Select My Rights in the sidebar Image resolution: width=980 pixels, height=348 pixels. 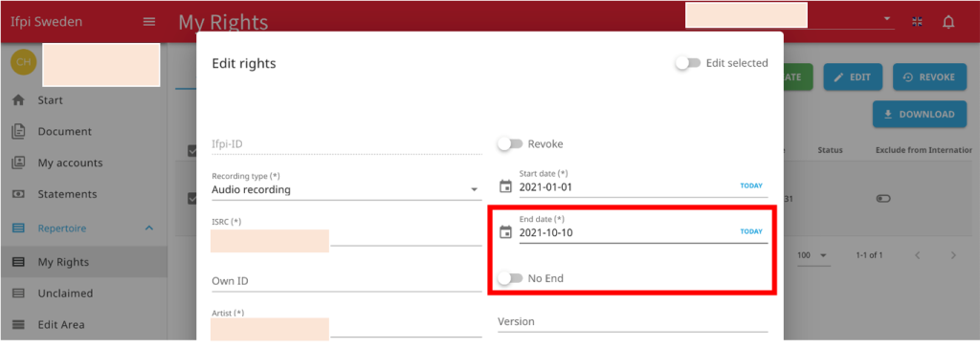click(63, 262)
